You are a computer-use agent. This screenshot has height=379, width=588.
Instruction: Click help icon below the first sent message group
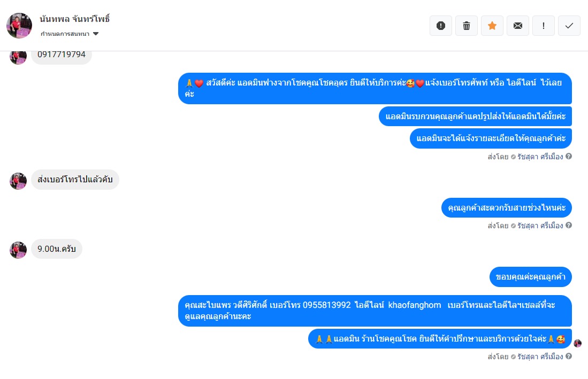tap(569, 156)
